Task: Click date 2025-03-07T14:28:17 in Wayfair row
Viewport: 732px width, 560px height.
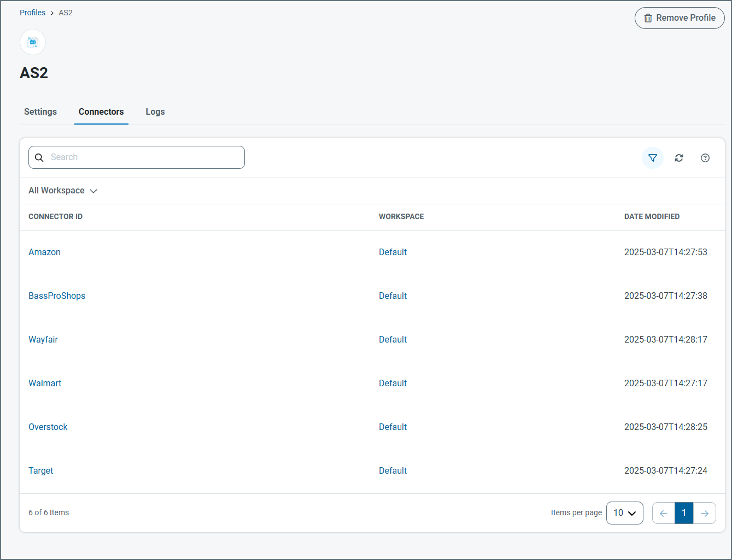Action: [665, 339]
